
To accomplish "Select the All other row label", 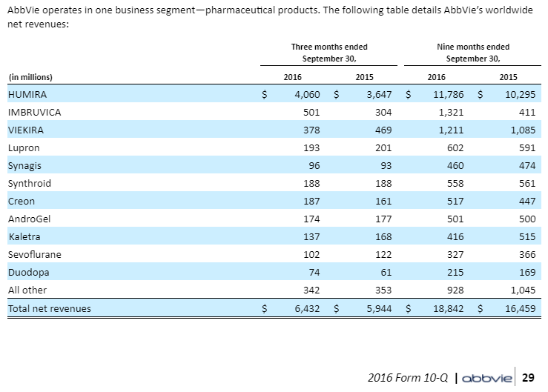I will click(27, 290).
